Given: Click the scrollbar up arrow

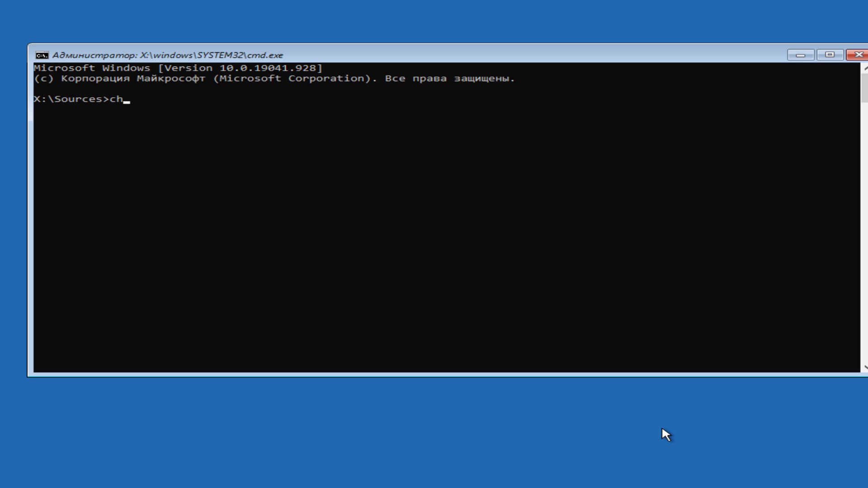Looking at the screenshot, I should point(864,68).
